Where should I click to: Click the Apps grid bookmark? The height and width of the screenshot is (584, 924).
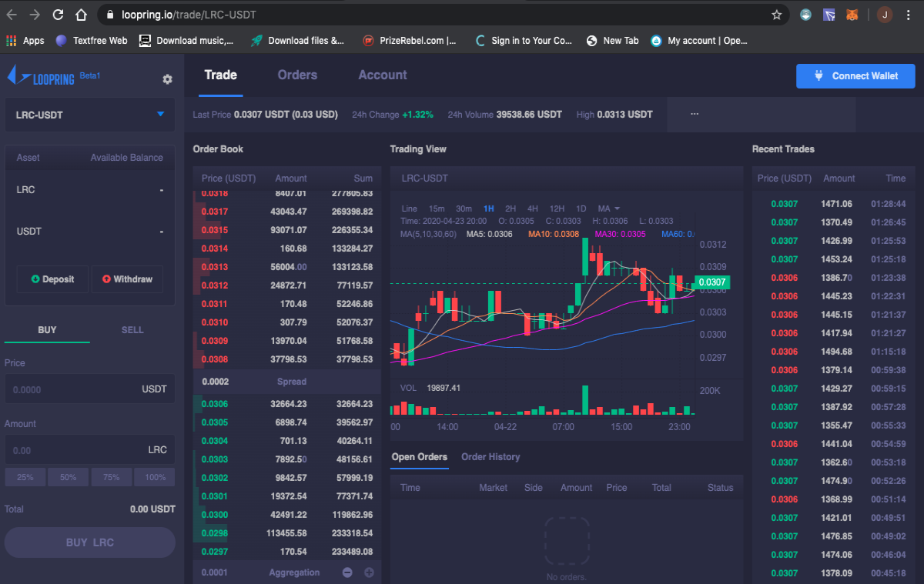tap(25, 41)
